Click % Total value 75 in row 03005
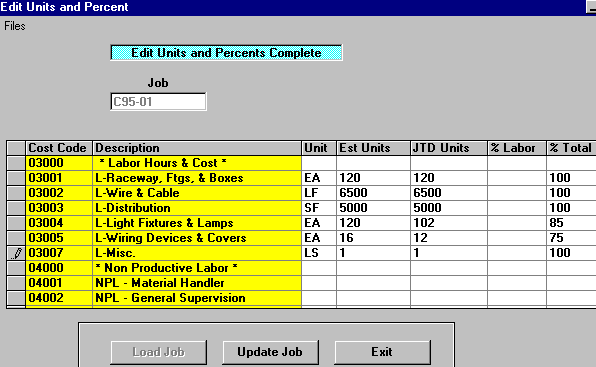This screenshot has height=367, width=596. (x=571, y=238)
